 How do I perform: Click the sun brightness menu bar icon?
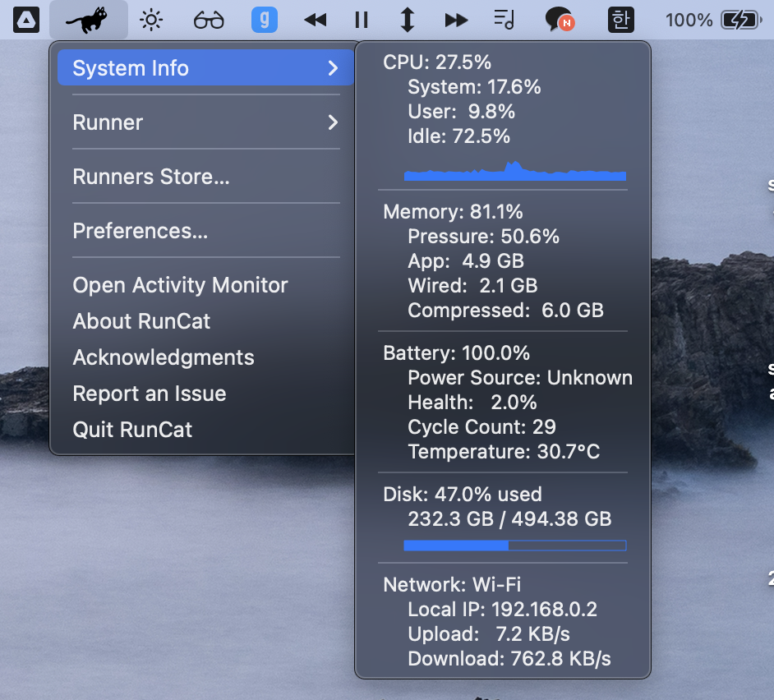[151, 21]
